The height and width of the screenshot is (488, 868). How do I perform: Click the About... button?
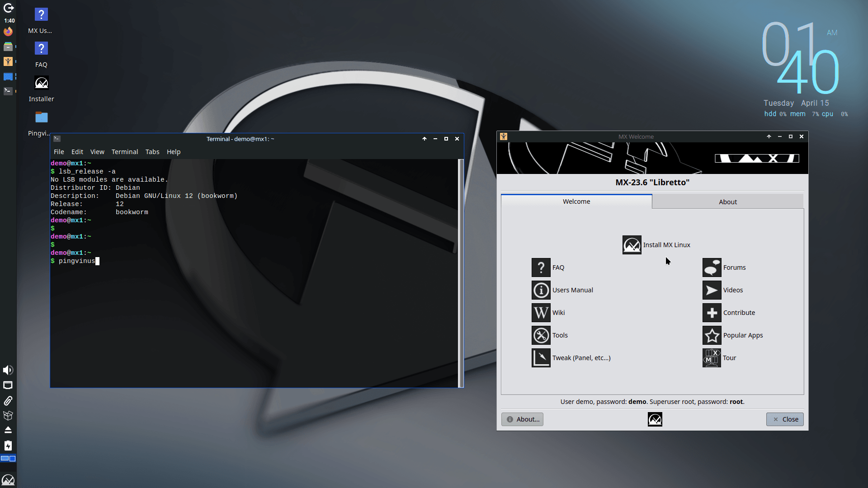522,419
